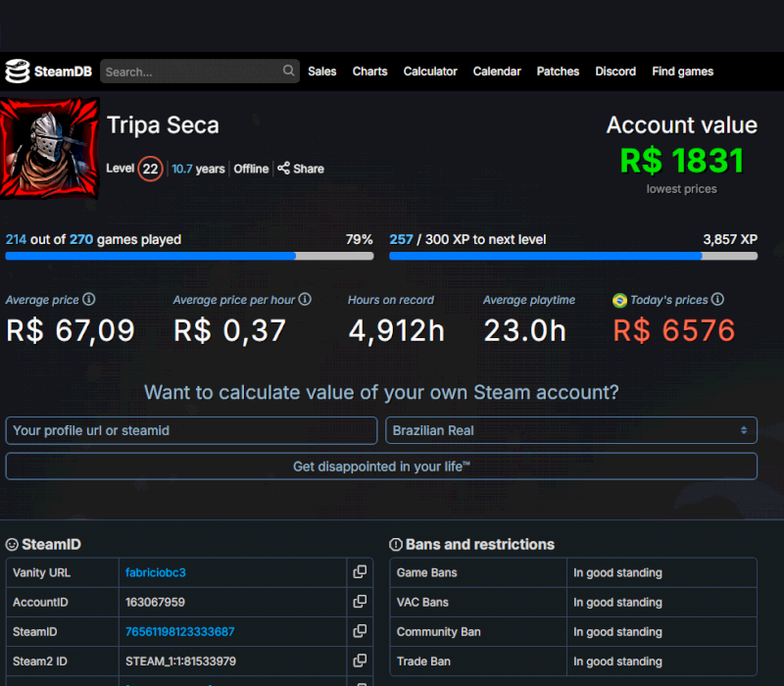Go to the Patches page
The image size is (784, 686).
point(558,72)
